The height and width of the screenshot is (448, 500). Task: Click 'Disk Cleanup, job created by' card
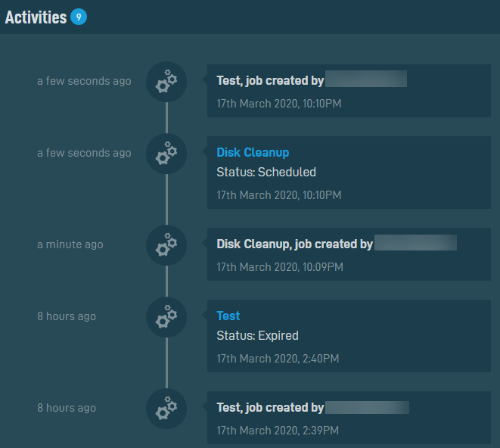tap(349, 254)
